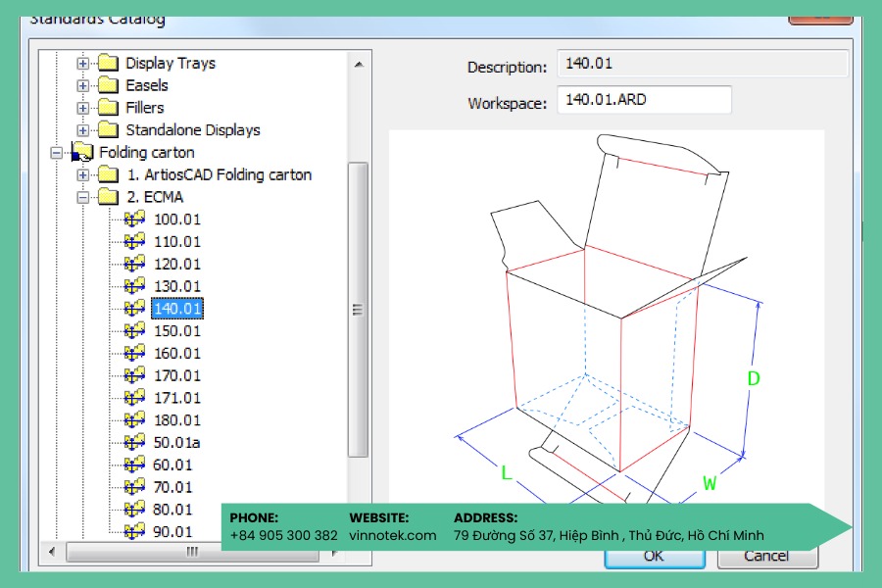Select the Fillers folder label

tap(145, 108)
